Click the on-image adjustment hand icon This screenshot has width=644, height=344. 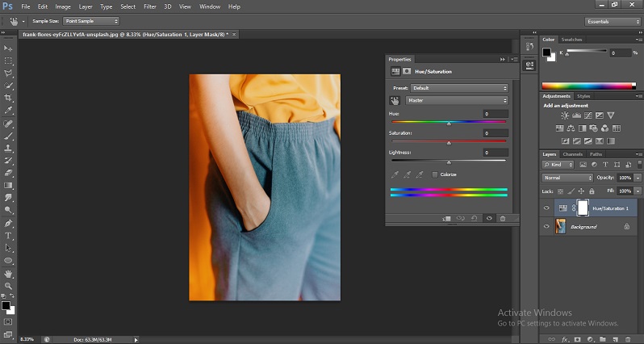click(395, 100)
